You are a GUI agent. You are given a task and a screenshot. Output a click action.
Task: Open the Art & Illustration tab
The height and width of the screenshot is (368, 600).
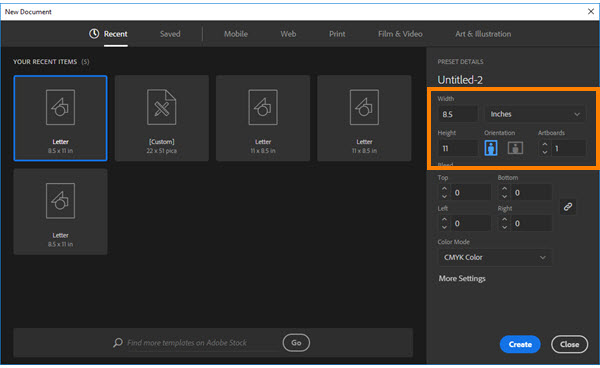(x=483, y=34)
